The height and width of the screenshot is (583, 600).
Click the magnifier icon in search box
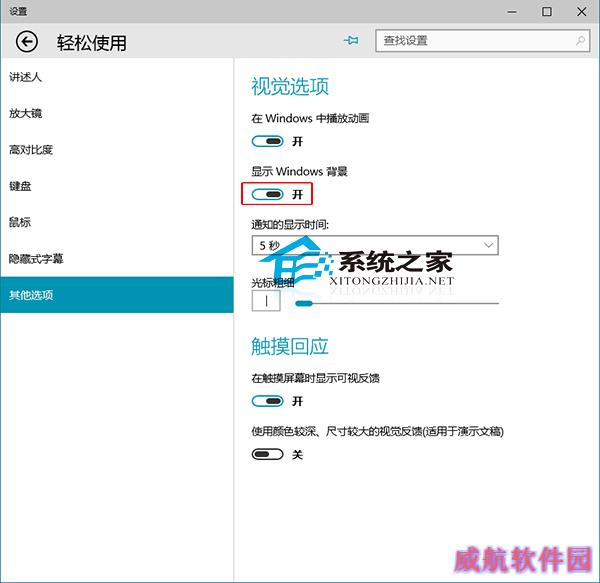point(580,40)
